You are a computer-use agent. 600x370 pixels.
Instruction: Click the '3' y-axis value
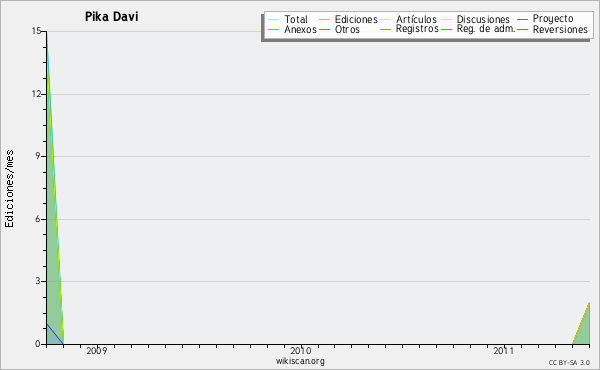click(x=38, y=281)
